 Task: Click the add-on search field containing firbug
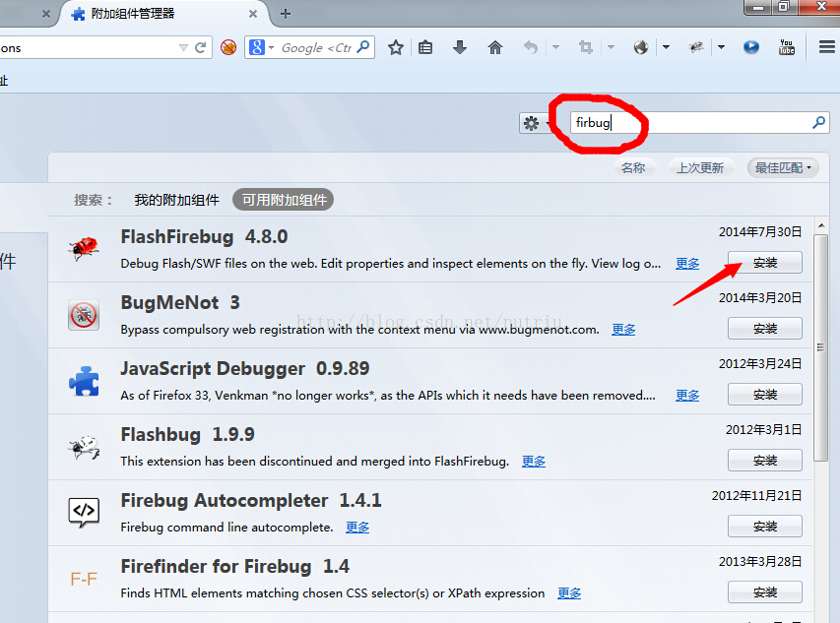click(x=699, y=123)
